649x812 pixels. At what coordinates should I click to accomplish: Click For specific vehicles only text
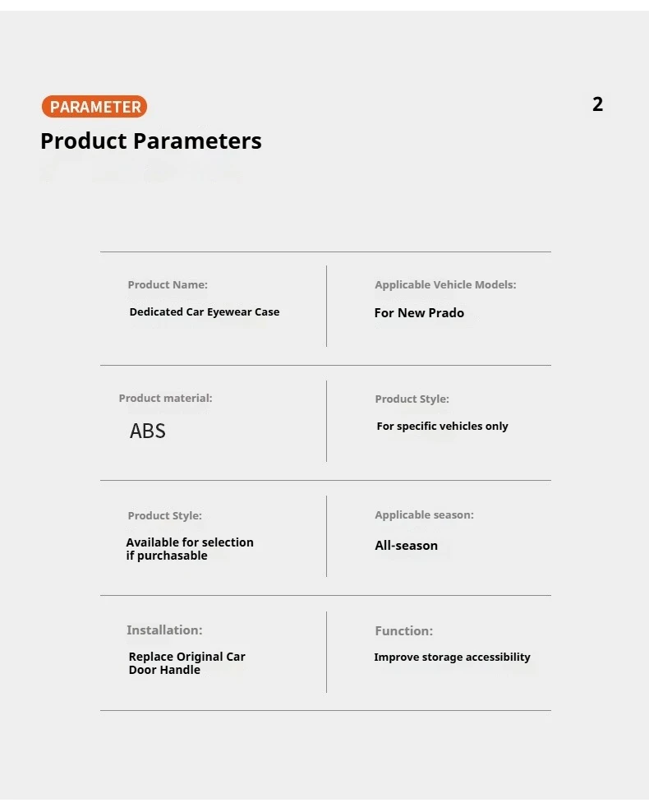(x=443, y=427)
